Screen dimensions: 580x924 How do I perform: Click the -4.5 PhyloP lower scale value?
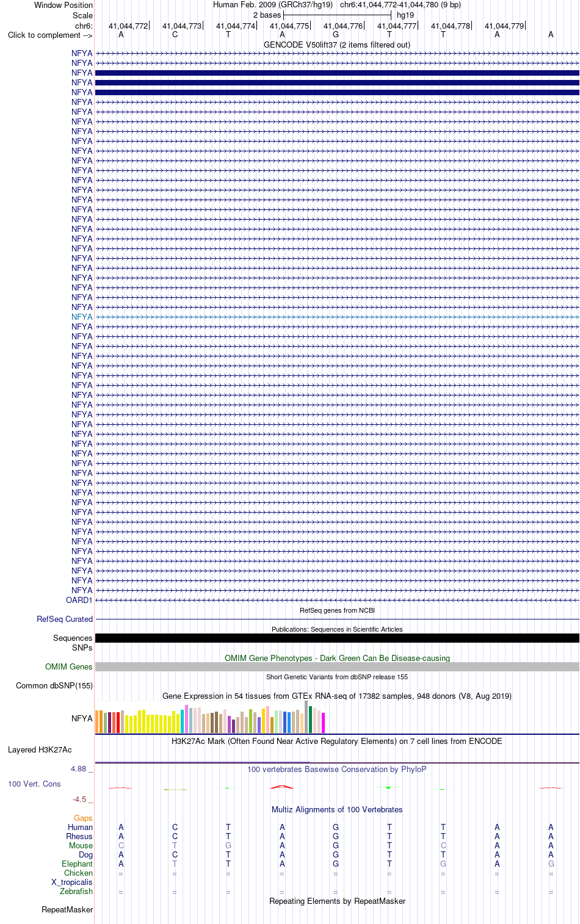[x=79, y=799]
